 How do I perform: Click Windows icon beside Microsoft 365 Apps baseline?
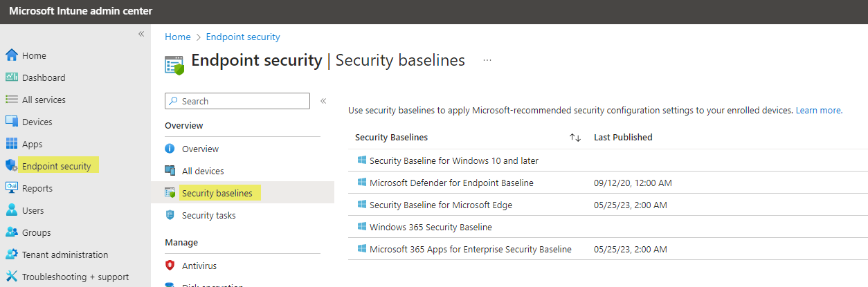click(x=361, y=249)
